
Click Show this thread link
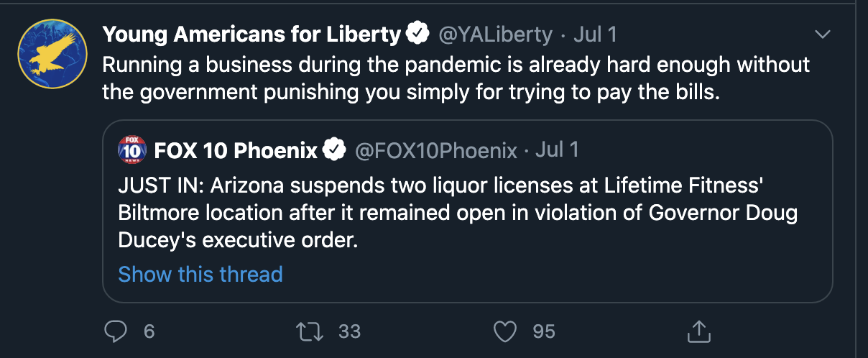[x=200, y=274]
